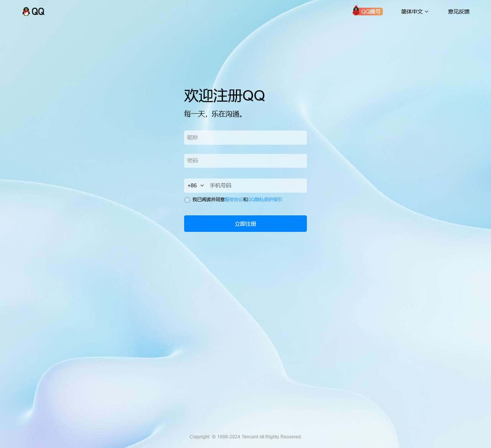Open the 简体中文 language dropdown

[411, 12]
